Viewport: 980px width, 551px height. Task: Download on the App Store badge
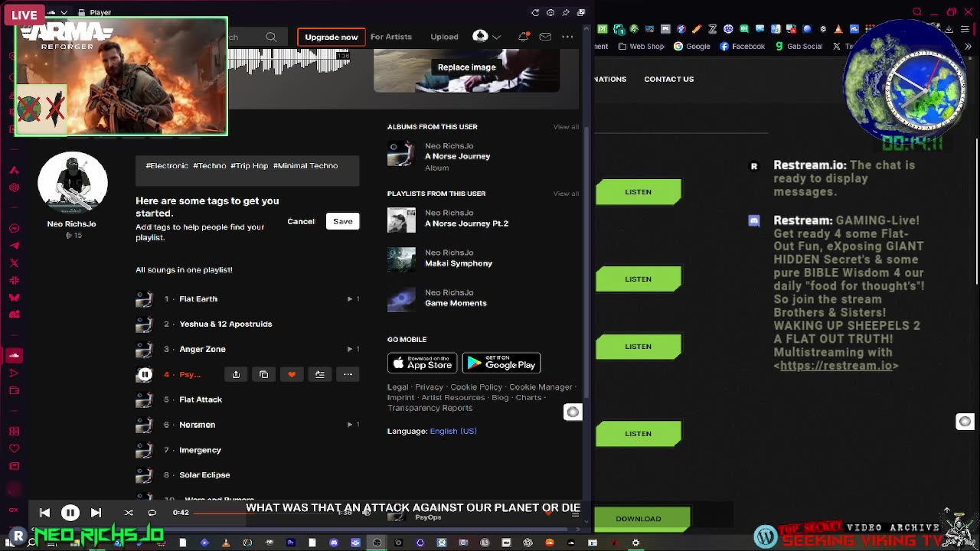tap(422, 363)
